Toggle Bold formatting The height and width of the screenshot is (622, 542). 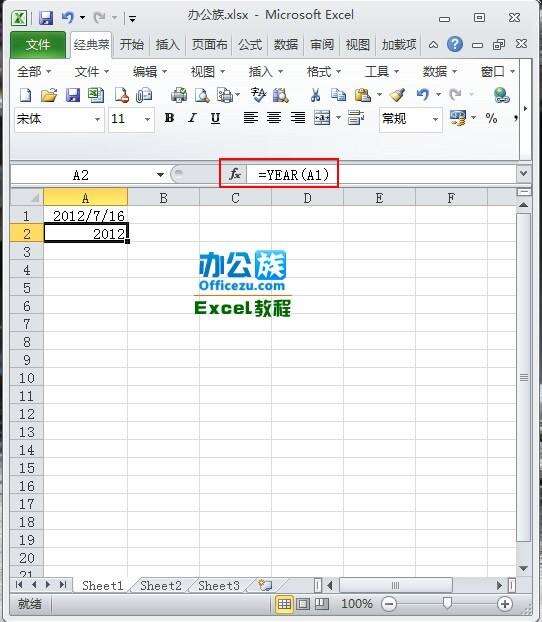click(169, 118)
